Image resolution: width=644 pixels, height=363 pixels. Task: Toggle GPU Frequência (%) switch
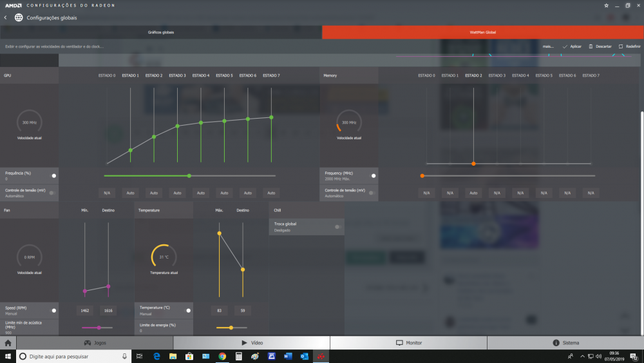click(x=54, y=175)
